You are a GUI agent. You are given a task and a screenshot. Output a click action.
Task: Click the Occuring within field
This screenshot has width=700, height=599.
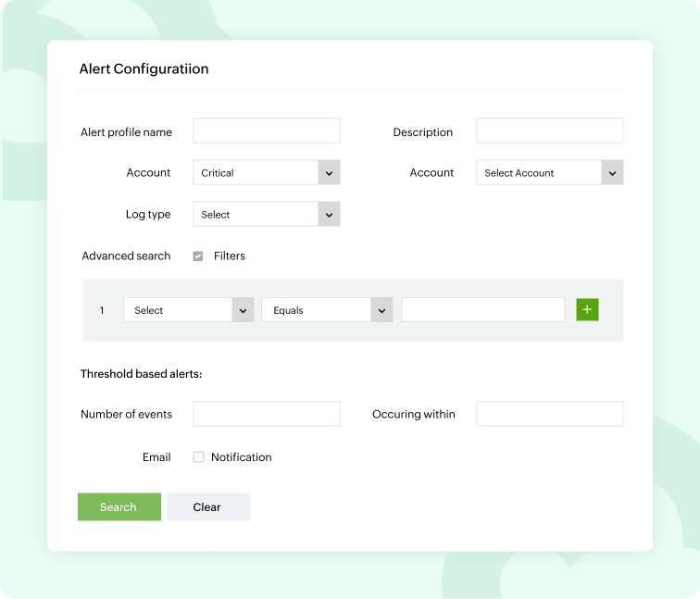550,414
